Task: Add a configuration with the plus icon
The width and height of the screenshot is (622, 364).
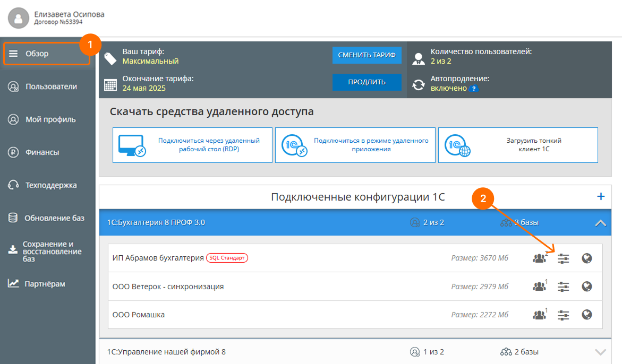Action: click(x=601, y=196)
